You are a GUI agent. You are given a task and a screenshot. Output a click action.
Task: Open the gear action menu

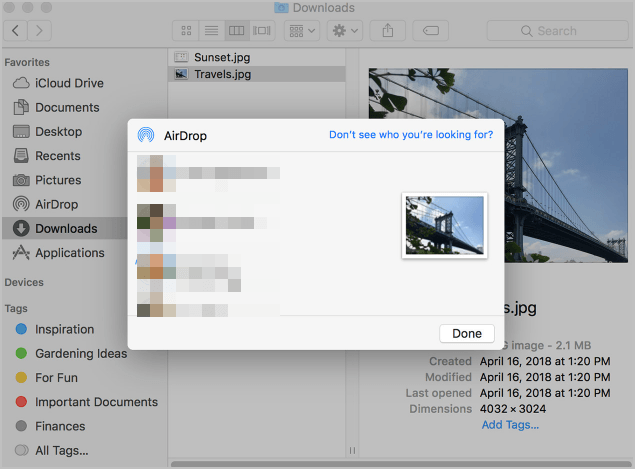coord(345,31)
